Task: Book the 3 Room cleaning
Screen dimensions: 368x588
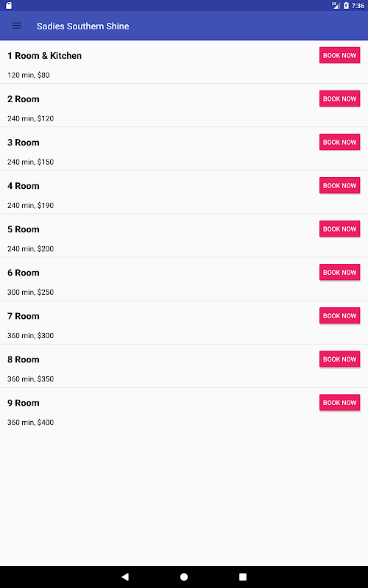Action: [339, 142]
